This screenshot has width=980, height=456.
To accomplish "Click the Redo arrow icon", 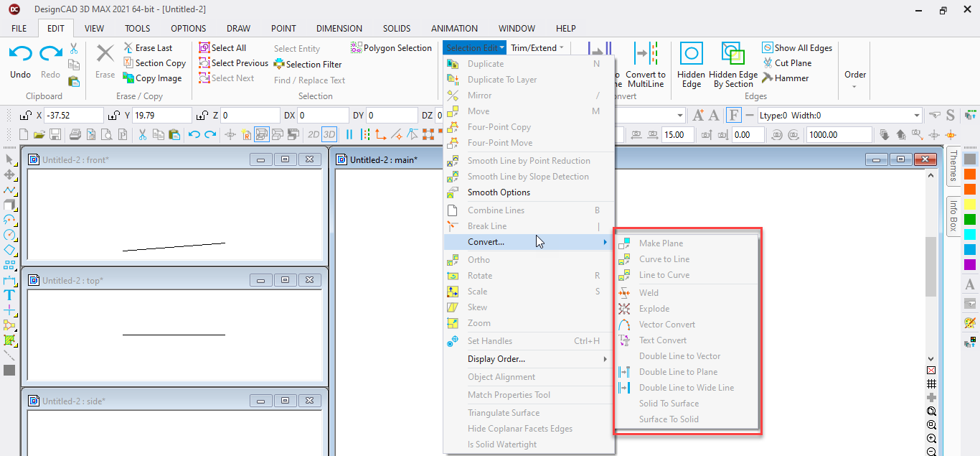I will coord(51,54).
